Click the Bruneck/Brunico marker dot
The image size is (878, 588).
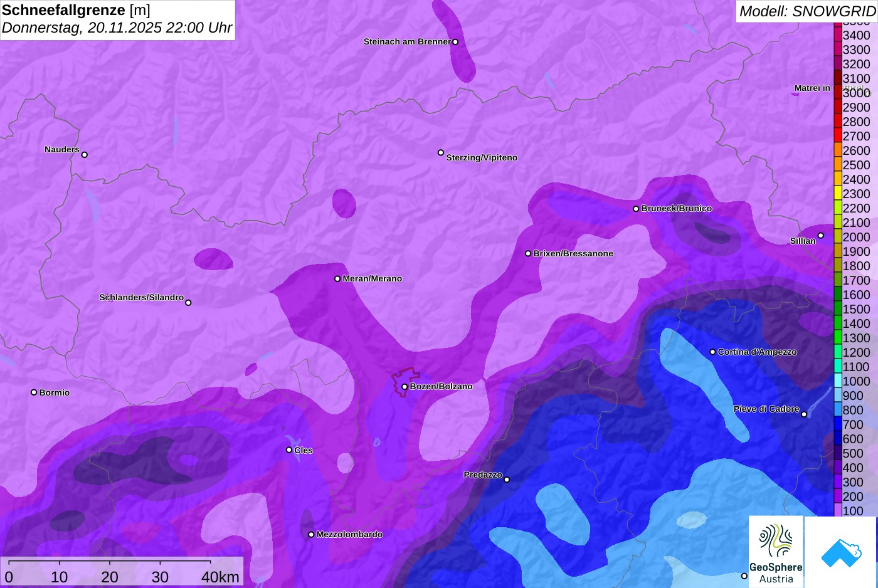(x=636, y=209)
